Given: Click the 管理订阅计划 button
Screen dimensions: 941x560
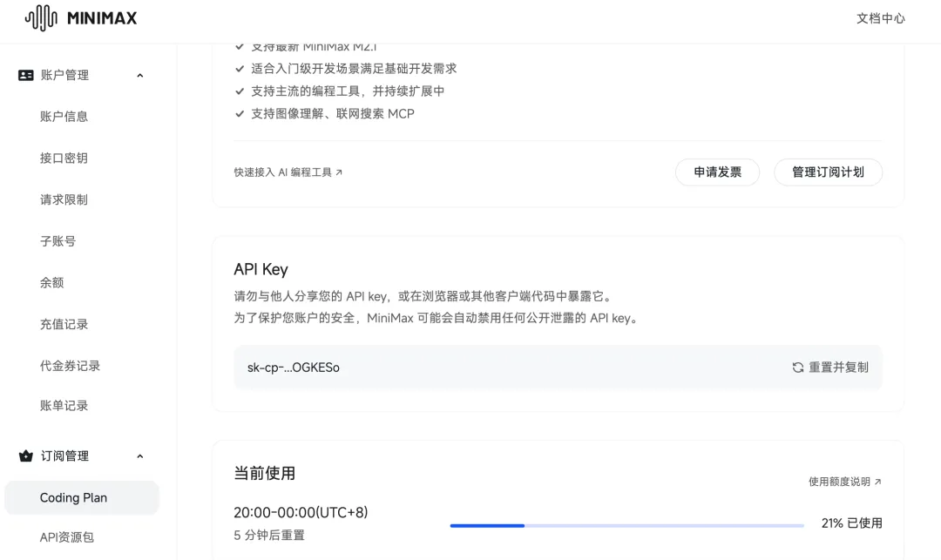Looking at the screenshot, I should [x=829, y=172].
